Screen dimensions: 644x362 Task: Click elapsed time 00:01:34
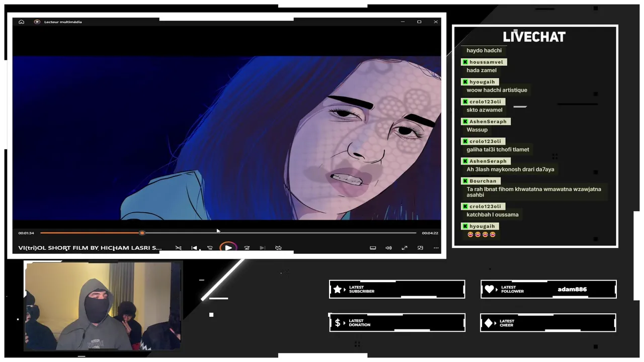(x=26, y=233)
